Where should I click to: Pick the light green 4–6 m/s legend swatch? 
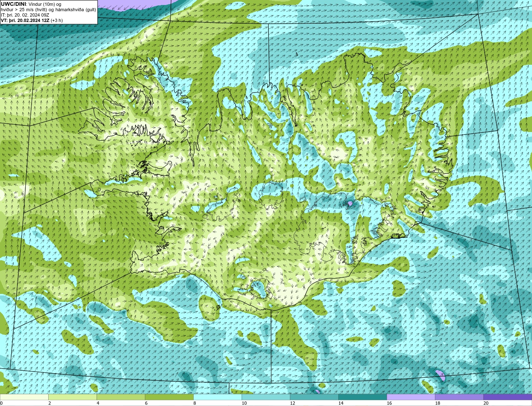(x=121, y=397)
